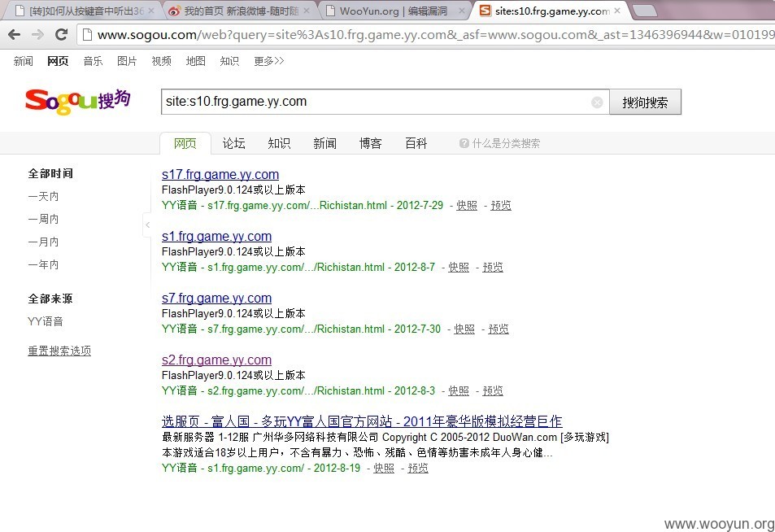Image resolution: width=775 pixels, height=532 pixels.
Task: Open 快照 for the s17 result
Action: pyautogui.click(x=467, y=205)
